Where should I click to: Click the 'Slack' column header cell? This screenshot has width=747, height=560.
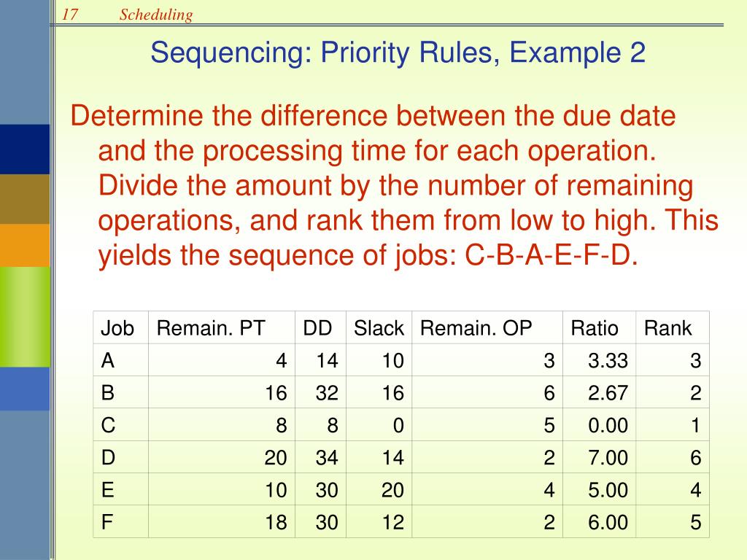tap(379, 327)
